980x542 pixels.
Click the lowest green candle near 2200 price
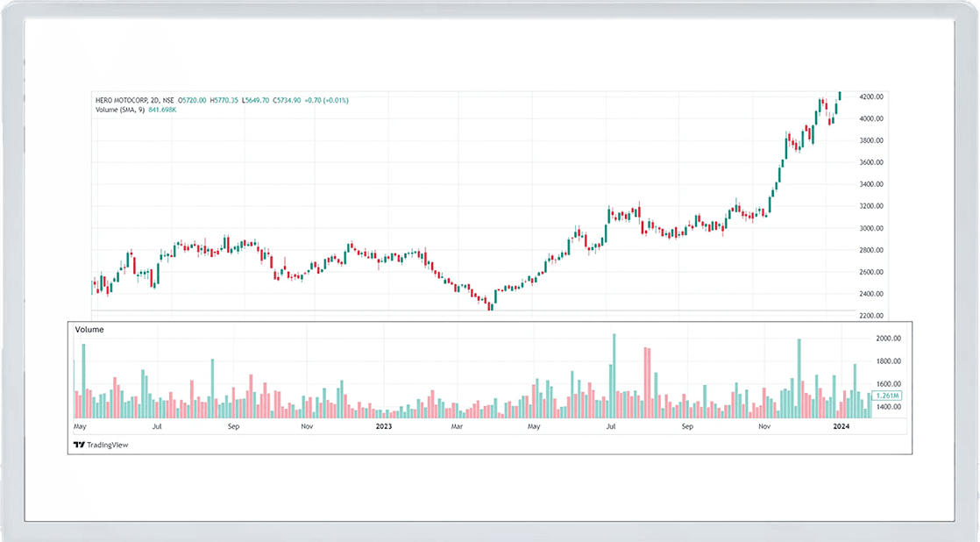[492, 301]
